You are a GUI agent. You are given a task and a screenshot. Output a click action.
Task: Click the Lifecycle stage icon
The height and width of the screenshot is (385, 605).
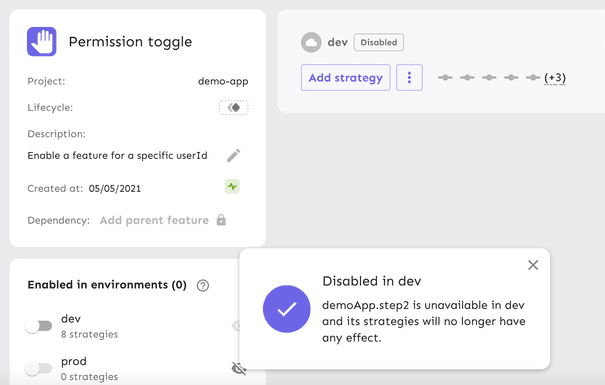coord(234,108)
